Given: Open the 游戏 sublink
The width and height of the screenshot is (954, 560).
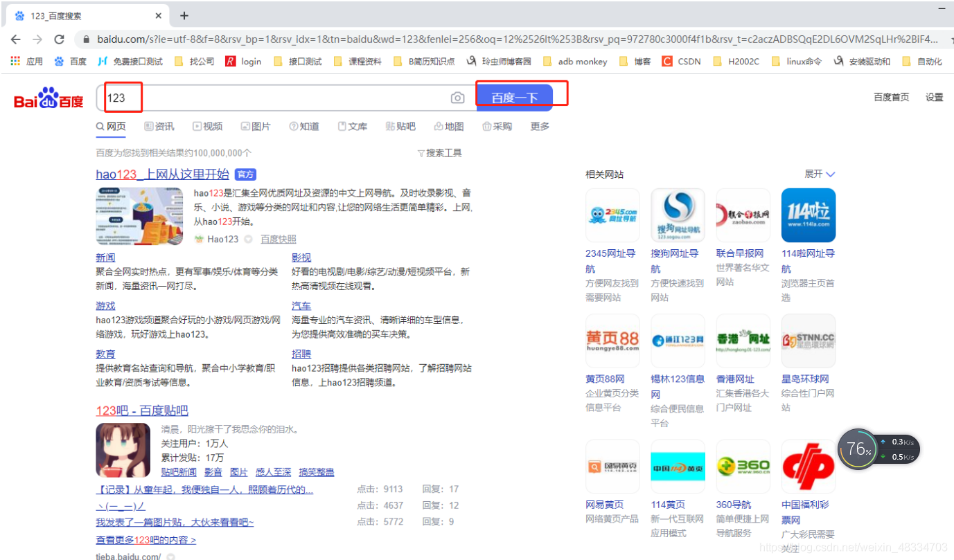Looking at the screenshot, I should (x=105, y=305).
